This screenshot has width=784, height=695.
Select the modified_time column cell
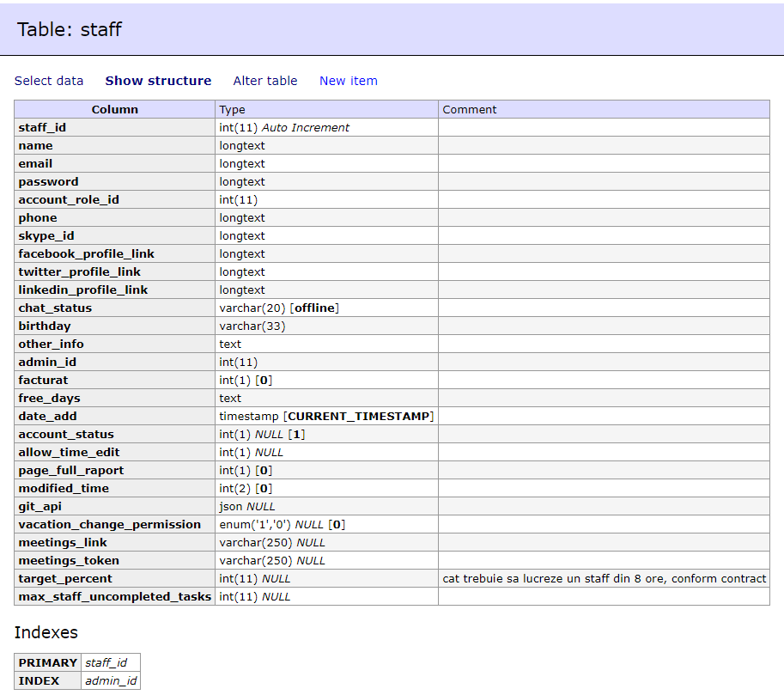(x=114, y=488)
